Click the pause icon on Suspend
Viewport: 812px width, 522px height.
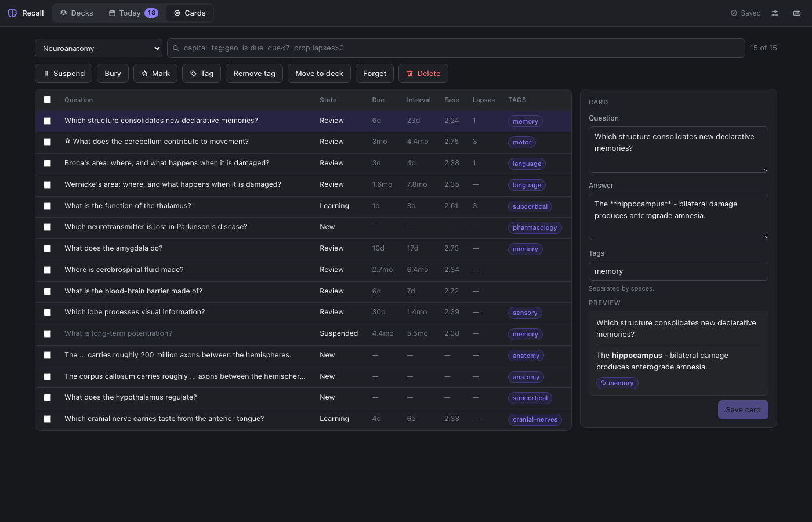point(46,74)
